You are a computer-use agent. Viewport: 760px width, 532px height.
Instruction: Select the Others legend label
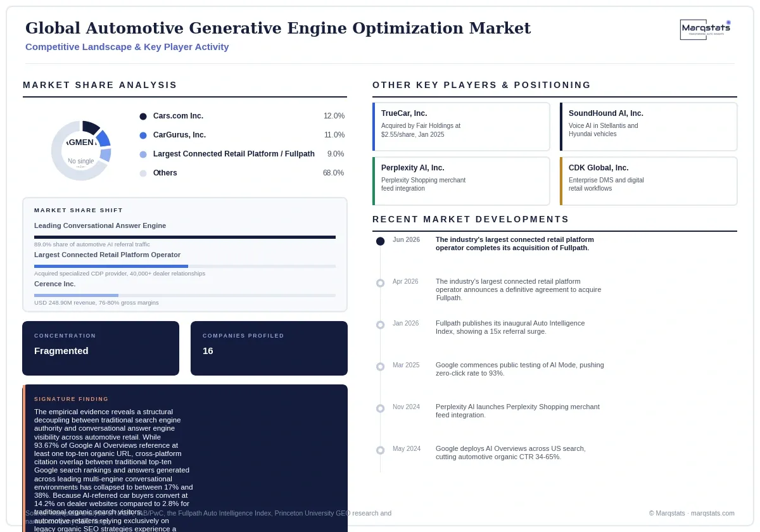tap(165, 173)
